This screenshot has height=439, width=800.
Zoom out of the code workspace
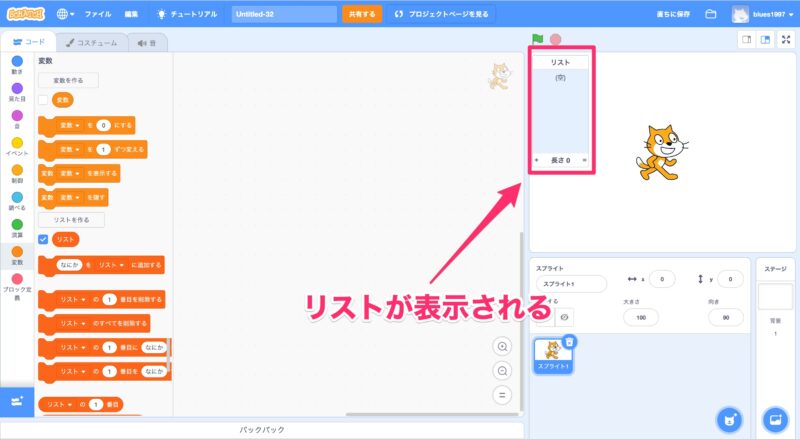(503, 370)
